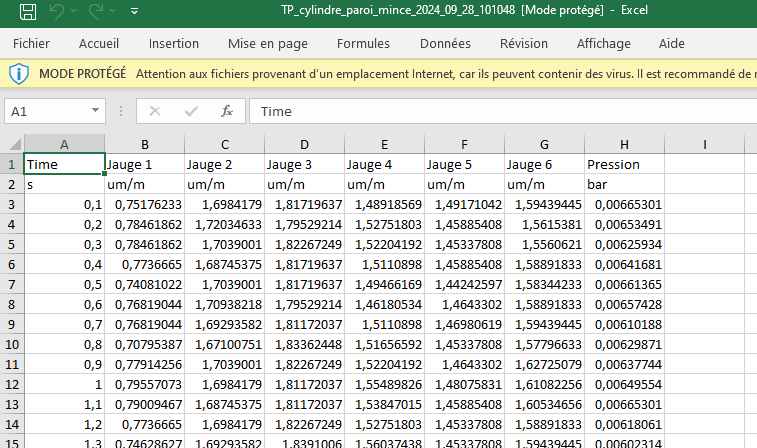
Task: Click the Redo arrow icon
Action: coord(98,13)
